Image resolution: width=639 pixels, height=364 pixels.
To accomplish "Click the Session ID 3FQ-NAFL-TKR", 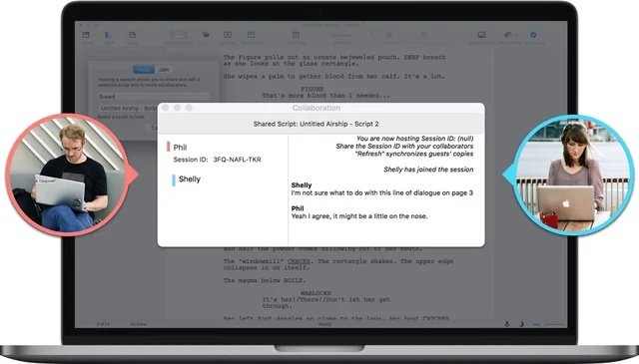I will (237, 160).
